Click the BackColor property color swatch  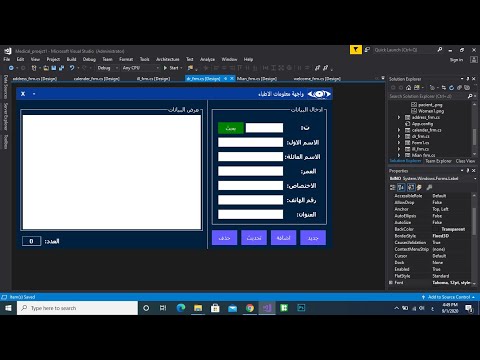436,229
